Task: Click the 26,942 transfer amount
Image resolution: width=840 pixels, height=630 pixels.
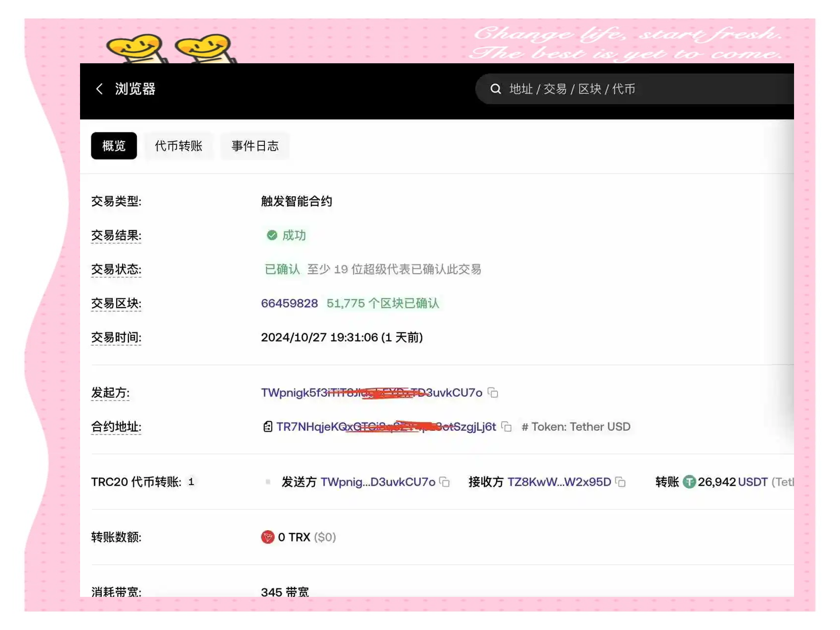Action: coord(717,482)
